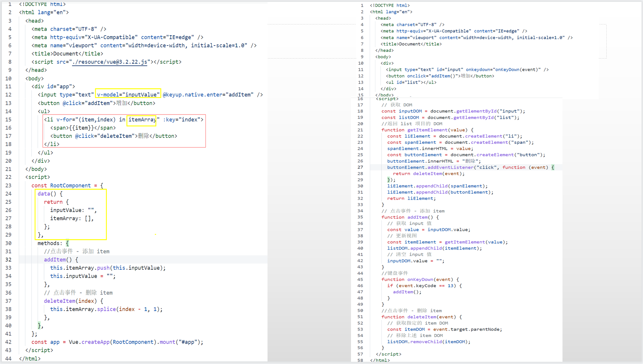Viewport: 643px width, 364px height.
Task: Click the "// 获取 input 值" comment
Action: coord(410,224)
